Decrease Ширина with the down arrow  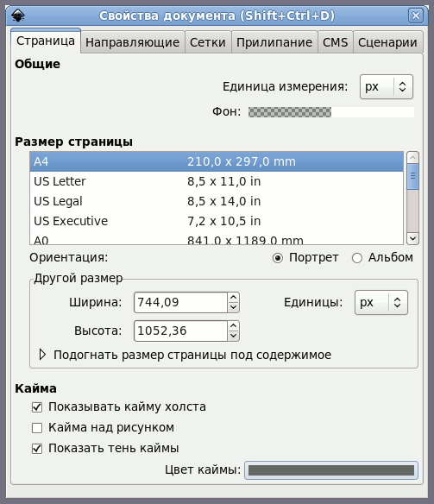coord(234,307)
